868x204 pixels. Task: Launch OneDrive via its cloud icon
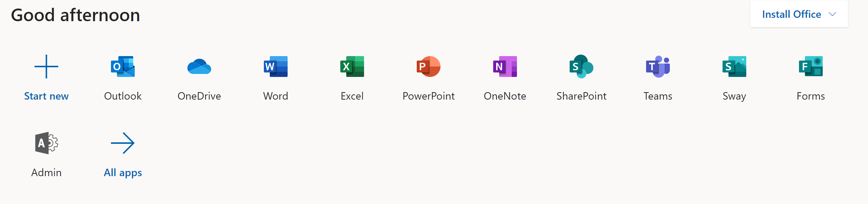point(199,67)
